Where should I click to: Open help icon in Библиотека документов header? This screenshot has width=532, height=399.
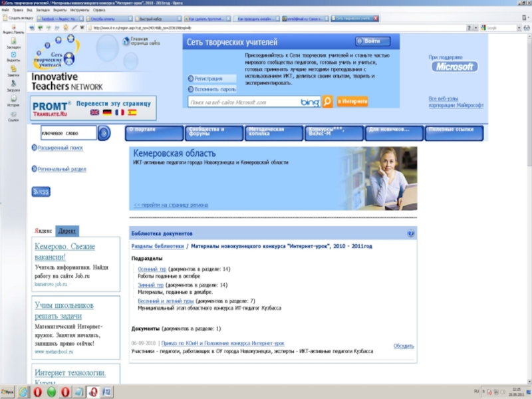pos(410,233)
